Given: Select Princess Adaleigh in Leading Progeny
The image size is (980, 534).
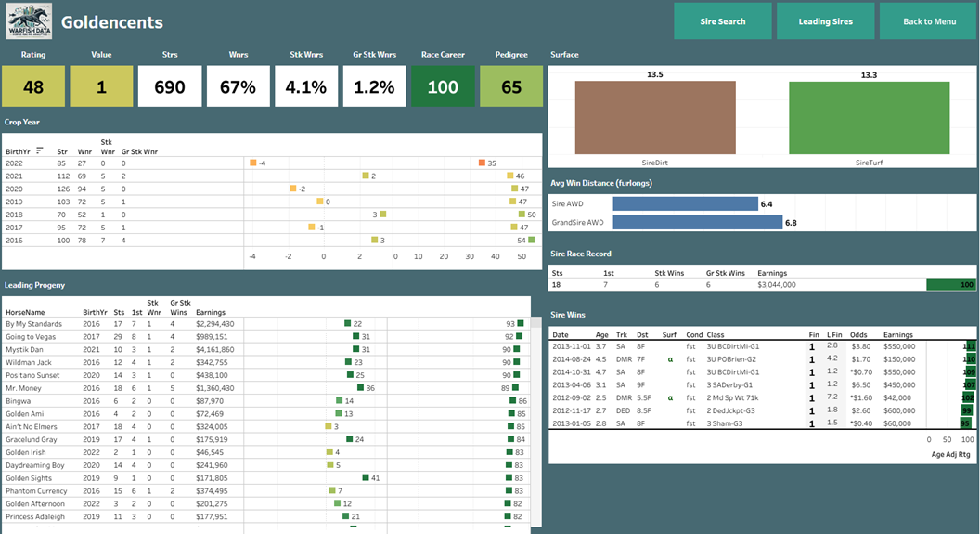Looking at the screenshot, I should pos(35,516).
